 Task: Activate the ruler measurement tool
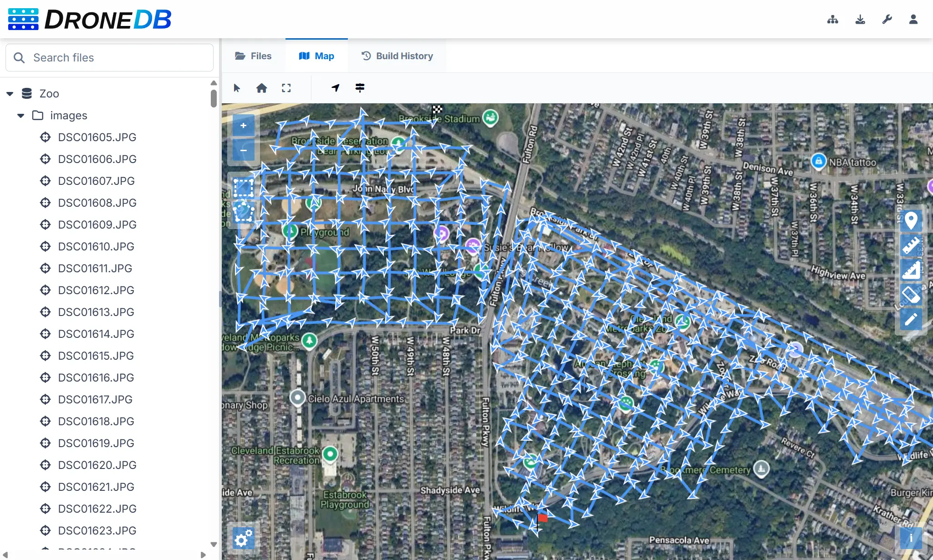click(x=911, y=245)
